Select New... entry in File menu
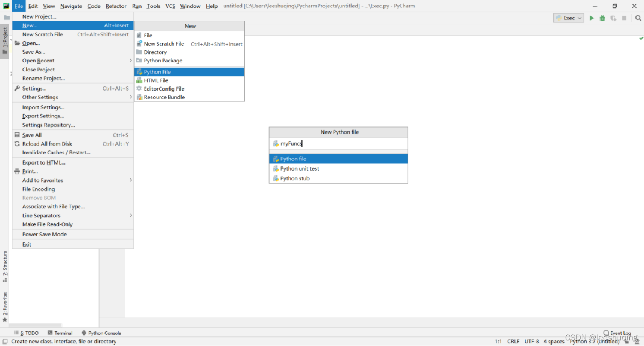Viewport: 644px width, 346px height. [73, 25]
